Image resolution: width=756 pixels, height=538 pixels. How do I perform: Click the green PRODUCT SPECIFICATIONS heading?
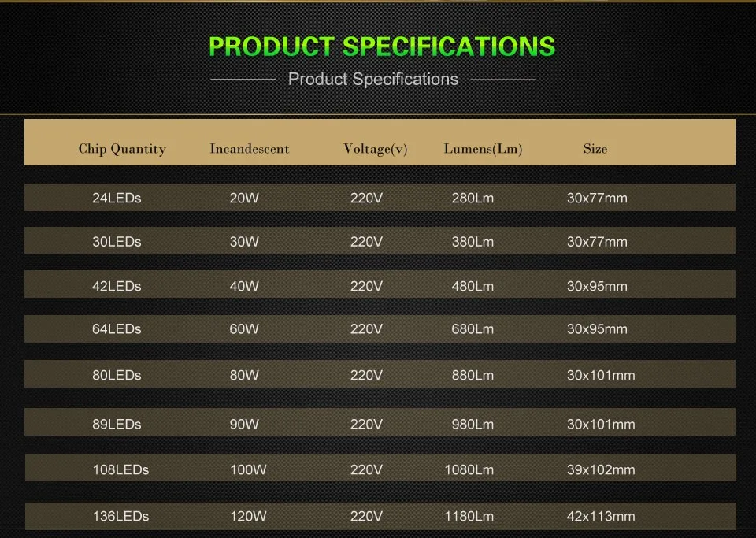click(382, 46)
